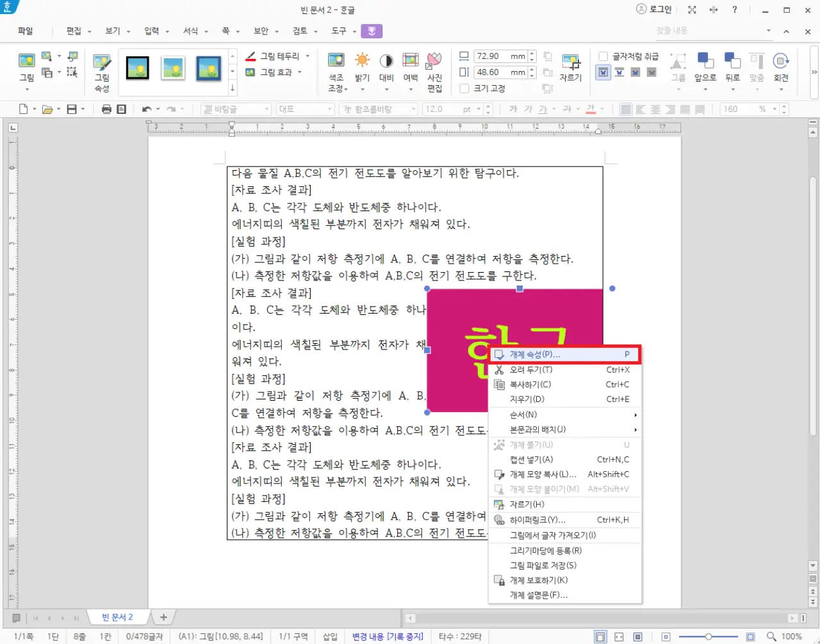The width and height of the screenshot is (820, 644).
Task: Click the open folder icon
Action: pos(47,109)
